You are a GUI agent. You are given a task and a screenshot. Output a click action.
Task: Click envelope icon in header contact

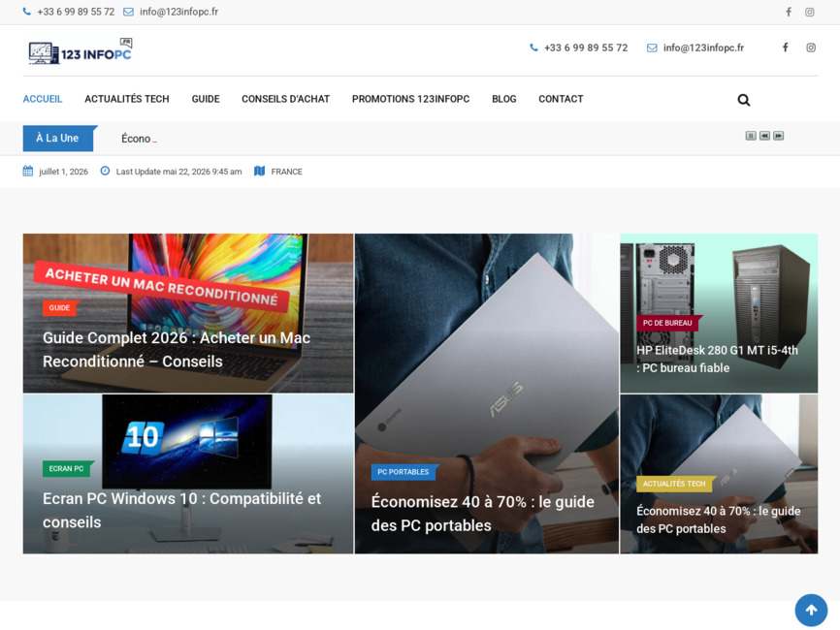coord(652,48)
